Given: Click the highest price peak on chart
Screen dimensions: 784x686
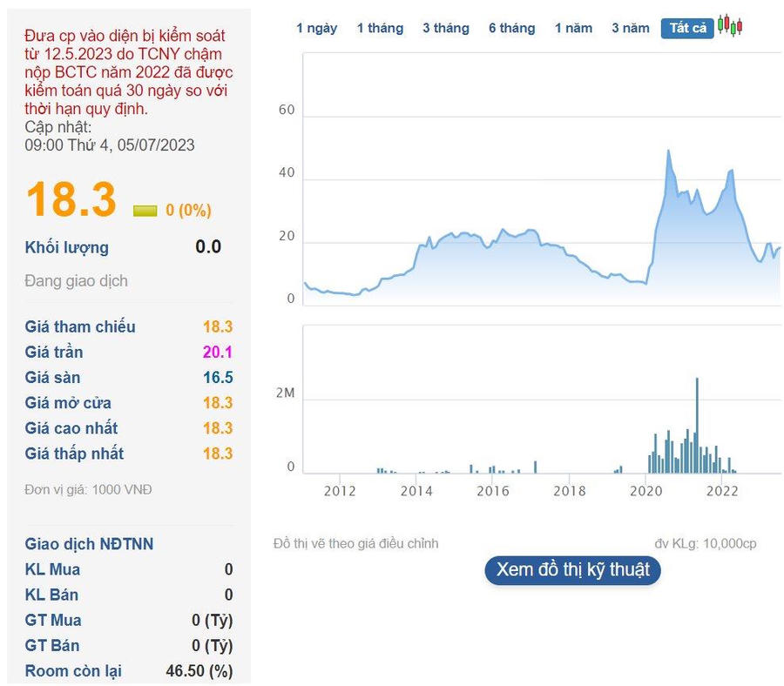Looking at the screenshot, I should [668, 151].
